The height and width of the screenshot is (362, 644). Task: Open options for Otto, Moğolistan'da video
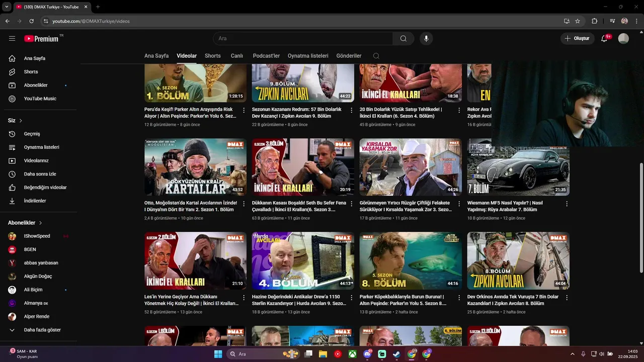244,204
